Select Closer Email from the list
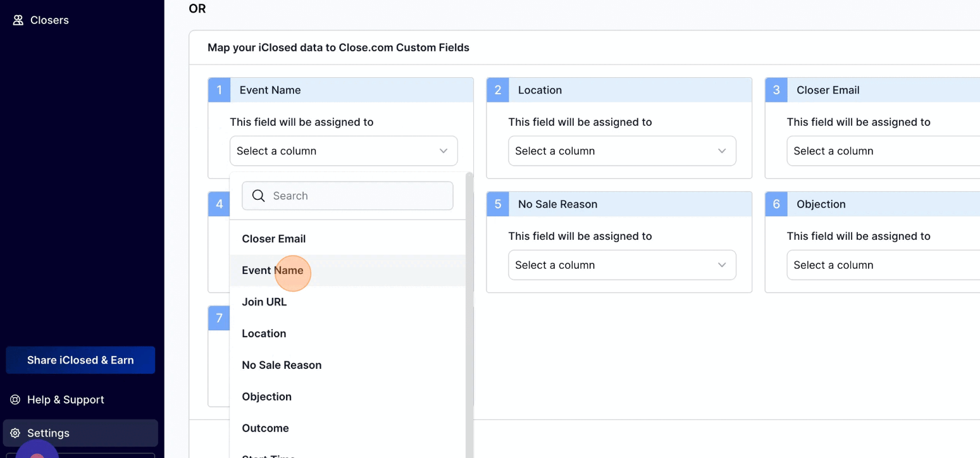 274,239
